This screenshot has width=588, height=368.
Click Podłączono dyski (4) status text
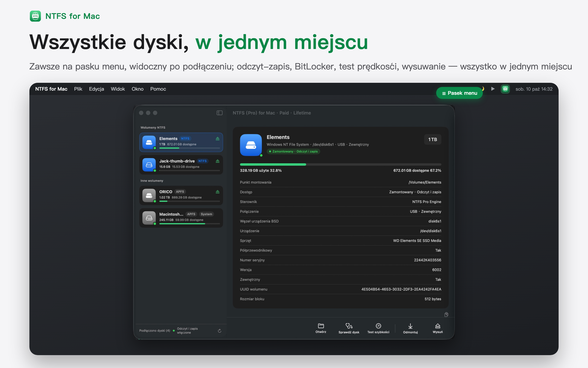(155, 331)
